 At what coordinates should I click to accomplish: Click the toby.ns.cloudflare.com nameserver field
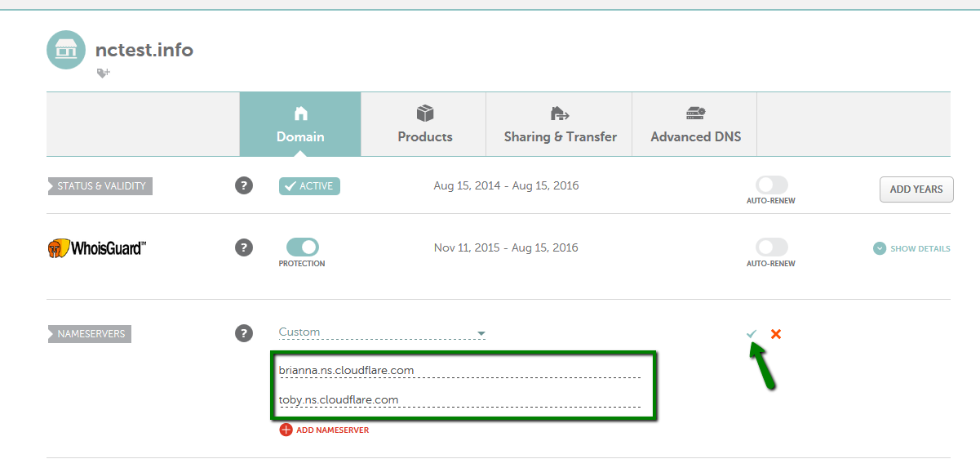(x=459, y=400)
